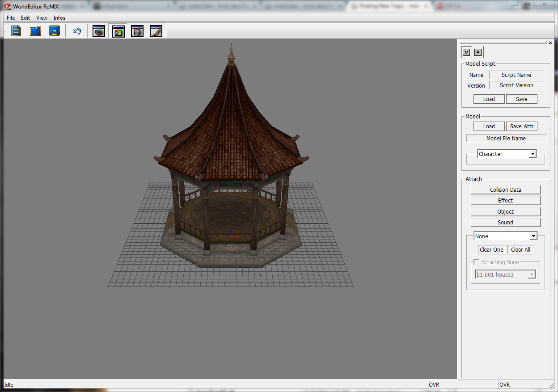This screenshot has height=392, width=558.
Task: Select the brush paint tool icon
Action: click(156, 30)
